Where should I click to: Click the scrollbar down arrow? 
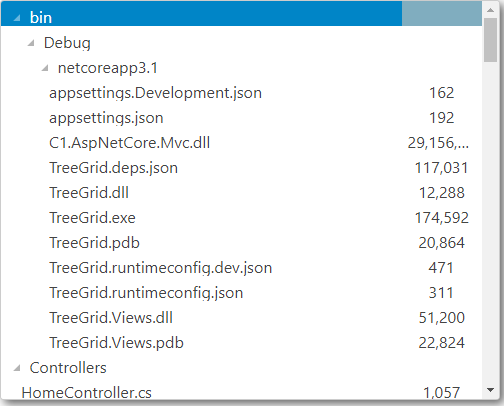[490, 390]
